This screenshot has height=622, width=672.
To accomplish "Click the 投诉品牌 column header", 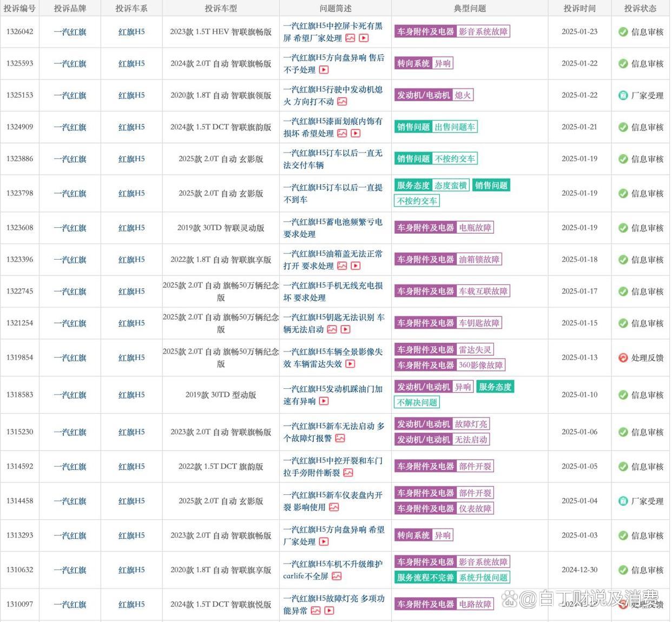I will pos(70,8).
